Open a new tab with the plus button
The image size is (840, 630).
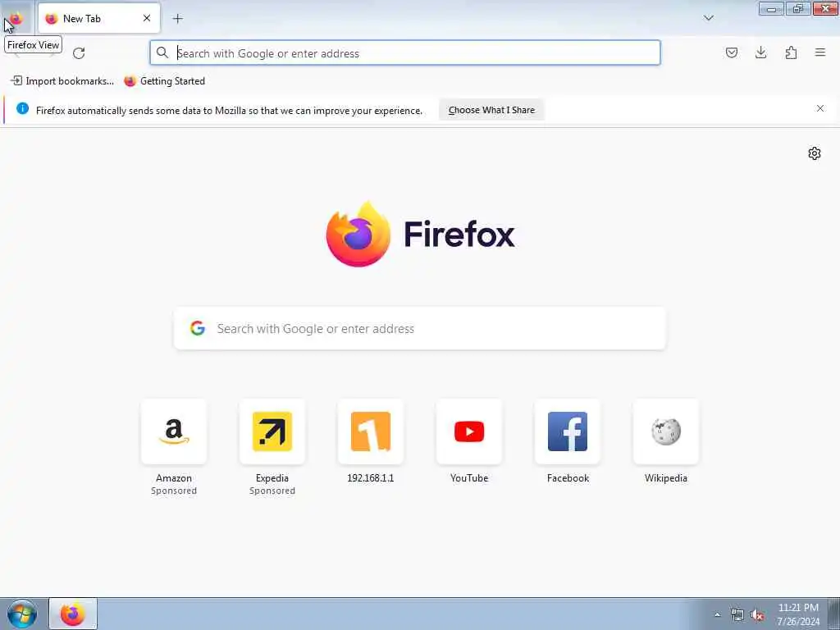(x=177, y=19)
